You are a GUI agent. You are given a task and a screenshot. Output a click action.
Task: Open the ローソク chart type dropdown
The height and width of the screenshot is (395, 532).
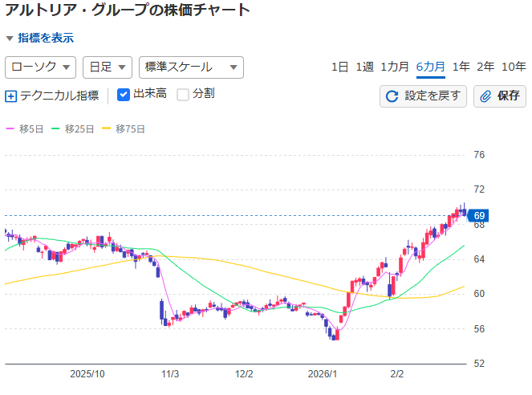pos(41,67)
